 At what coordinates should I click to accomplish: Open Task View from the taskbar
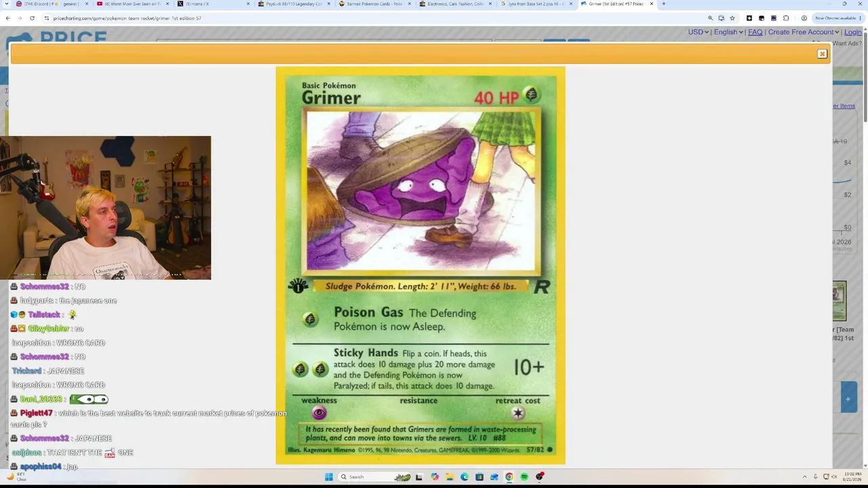420,477
